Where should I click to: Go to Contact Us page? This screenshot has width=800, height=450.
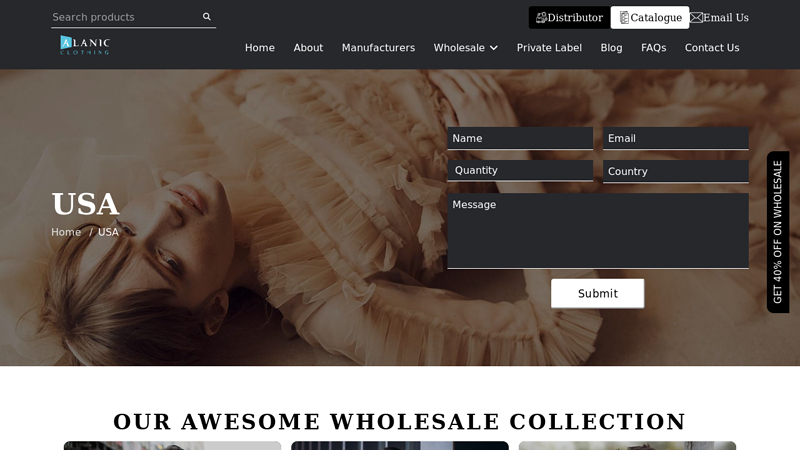(x=712, y=47)
